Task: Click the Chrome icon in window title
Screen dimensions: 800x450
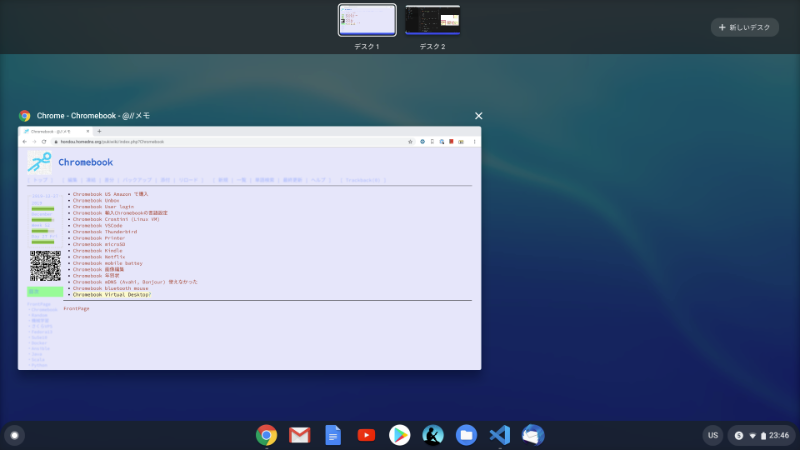Action: pos(25,116)
